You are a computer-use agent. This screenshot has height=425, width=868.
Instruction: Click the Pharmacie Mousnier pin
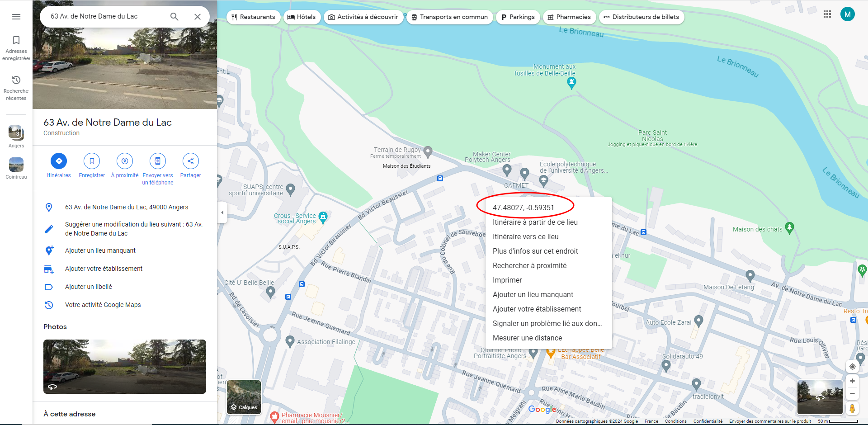click(x=274, y=416)
